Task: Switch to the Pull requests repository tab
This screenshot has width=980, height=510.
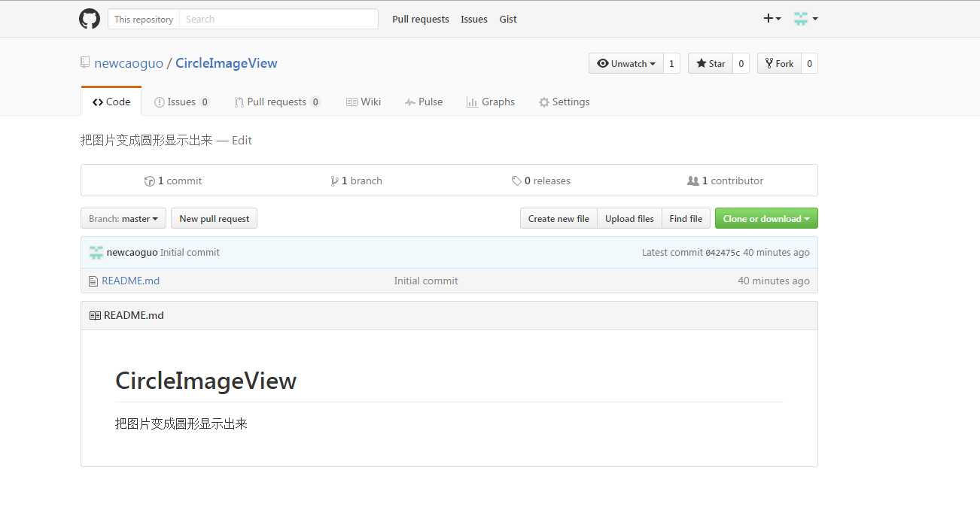Action: tap(277, 102)
